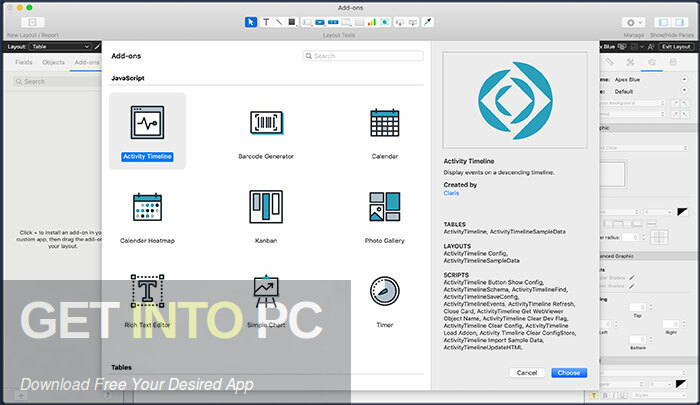Select the Rectangle shape tool
700x405 pixels.
292,22
